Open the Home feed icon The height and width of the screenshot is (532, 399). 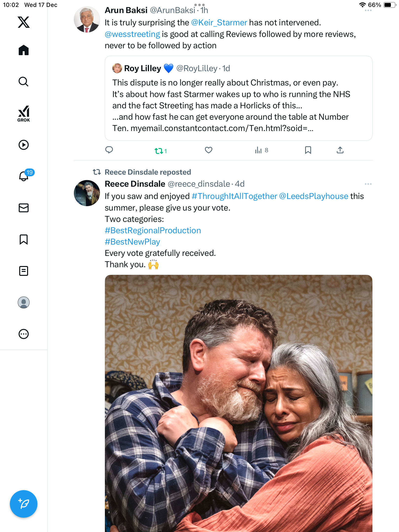pos(24,50)
